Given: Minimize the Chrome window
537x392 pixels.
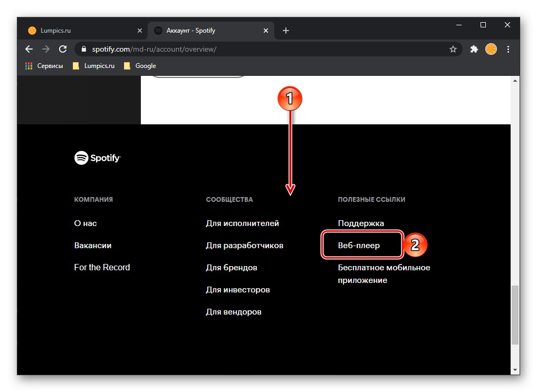Looking at the screenshot, I should click(x=459, y=25).
